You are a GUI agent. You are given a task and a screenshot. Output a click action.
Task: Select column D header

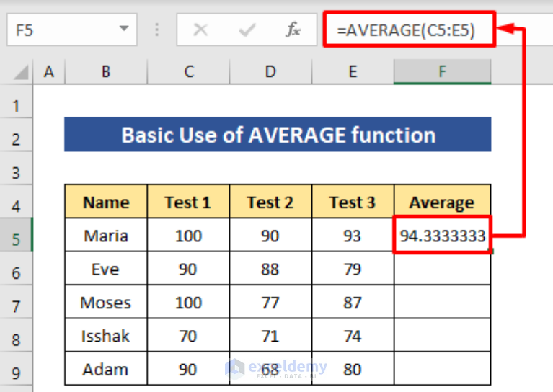click(x=270, y=72)
